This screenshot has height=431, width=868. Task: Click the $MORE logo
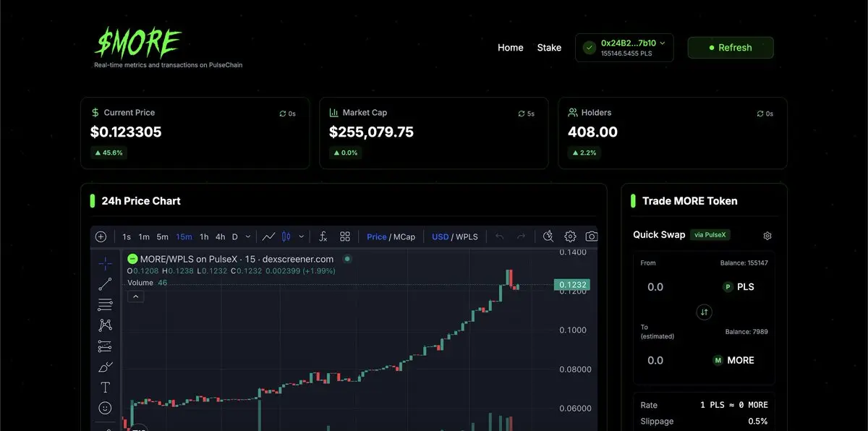(x=137, y=43)
